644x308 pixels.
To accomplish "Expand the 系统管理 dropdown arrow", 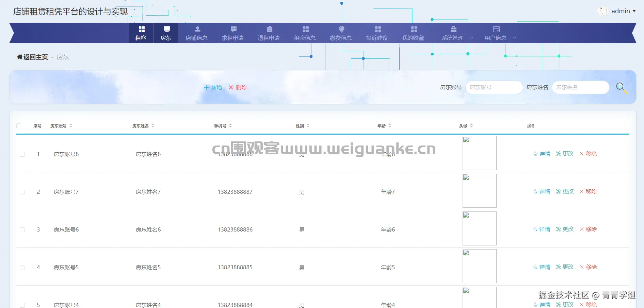I will (471, 38).
